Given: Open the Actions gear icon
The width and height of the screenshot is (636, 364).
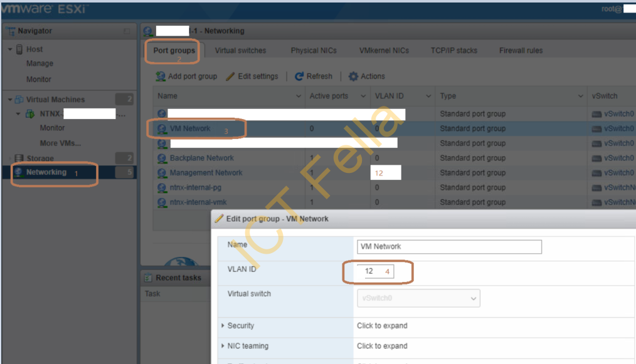Looking at the screenshot, I should click(x=353, y=76).
